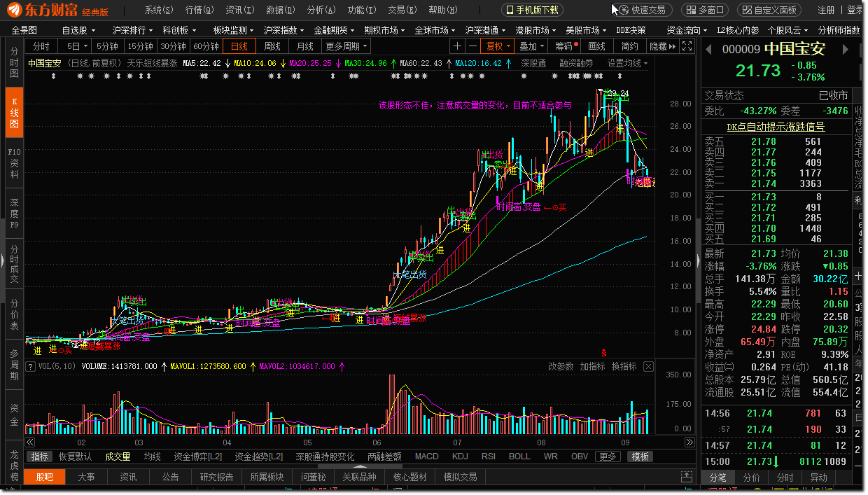Click the VOL indicator help icon
The height and width of the screenshot is (495, 868).
pyautogui.click(x=30, y=366)
